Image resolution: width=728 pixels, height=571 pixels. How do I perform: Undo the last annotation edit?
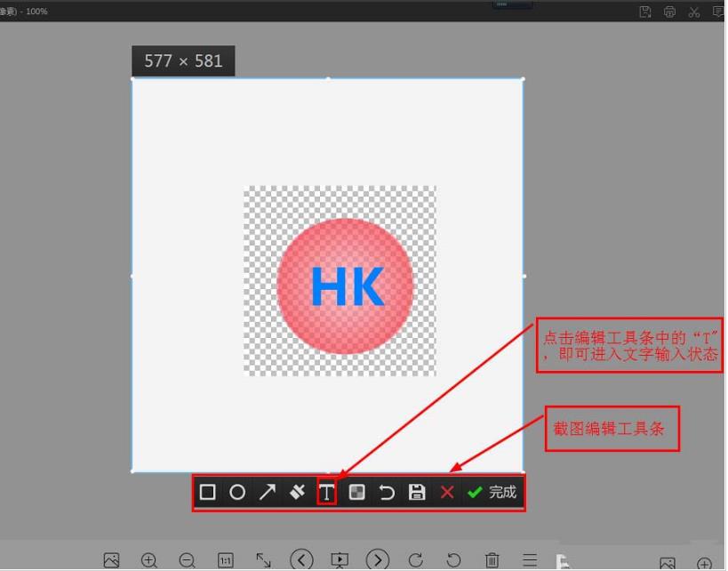[x=387, y=492]
